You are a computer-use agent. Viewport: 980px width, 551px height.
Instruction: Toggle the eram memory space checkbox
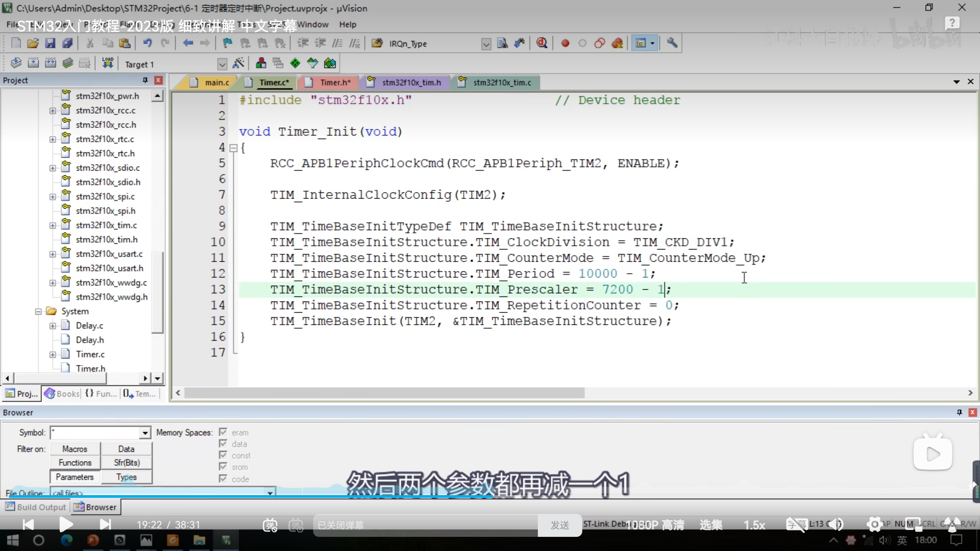point(223,432)
